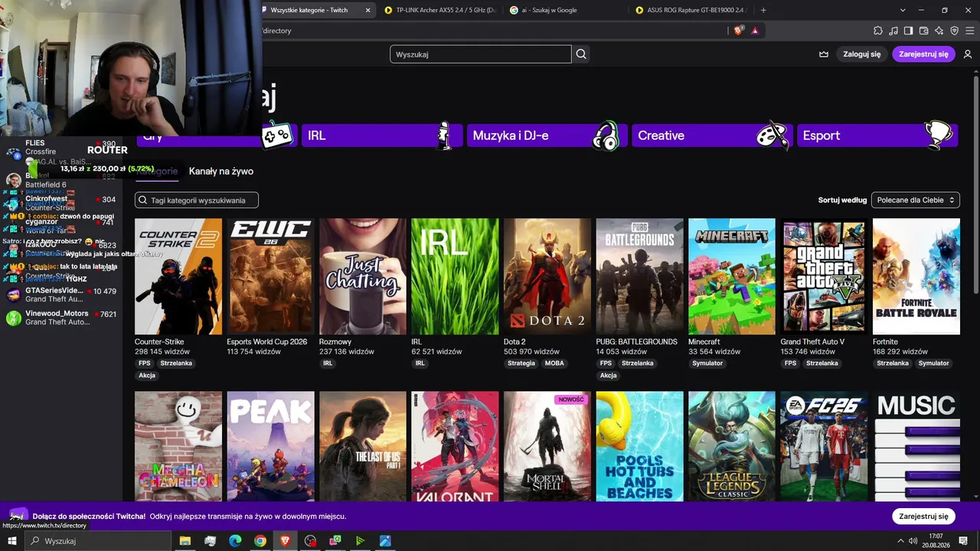
Task: Toggle the browser sidebar panel icon
Action: pyautogui.click(x=908, y=31)
